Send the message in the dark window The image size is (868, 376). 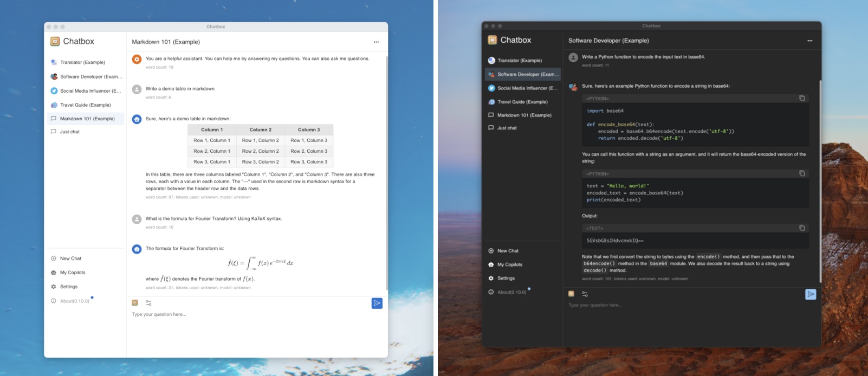click(811, 294)
